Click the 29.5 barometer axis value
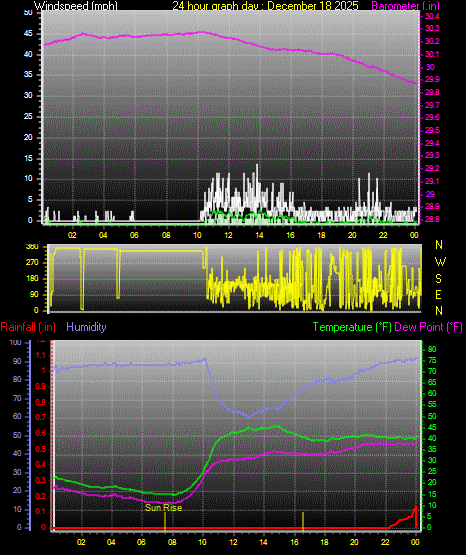Viewport: 466px width, 555px height. [432, 130]
